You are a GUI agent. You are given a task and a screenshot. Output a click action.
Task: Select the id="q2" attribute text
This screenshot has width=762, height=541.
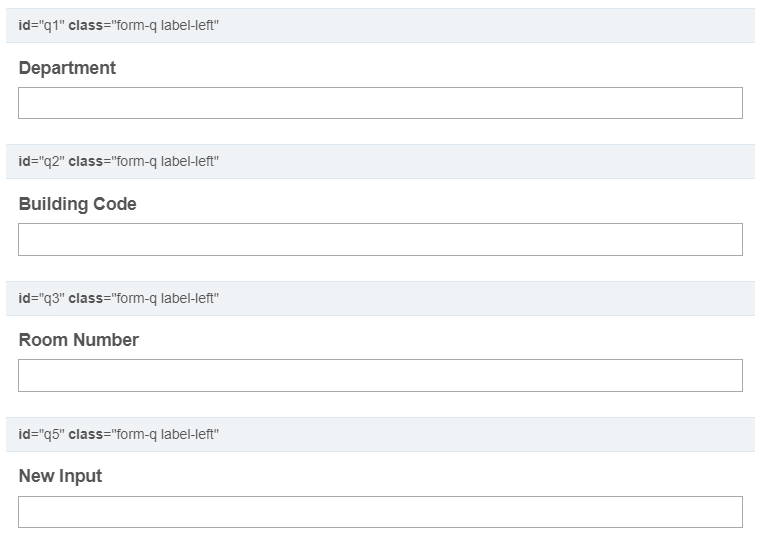[x=40, y=161]
